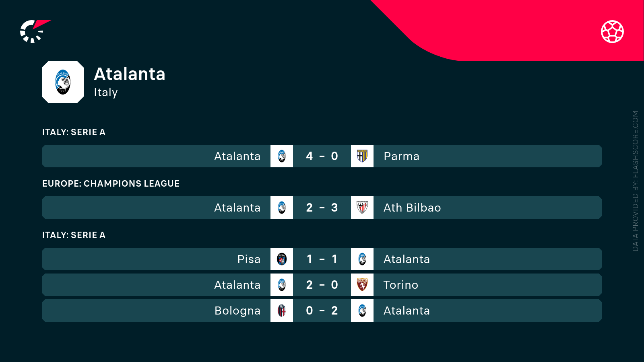Screen dimensions: 644x362
Task: Click the Pisa team crest
Action: pyautogui.click(x=282, y=259)
